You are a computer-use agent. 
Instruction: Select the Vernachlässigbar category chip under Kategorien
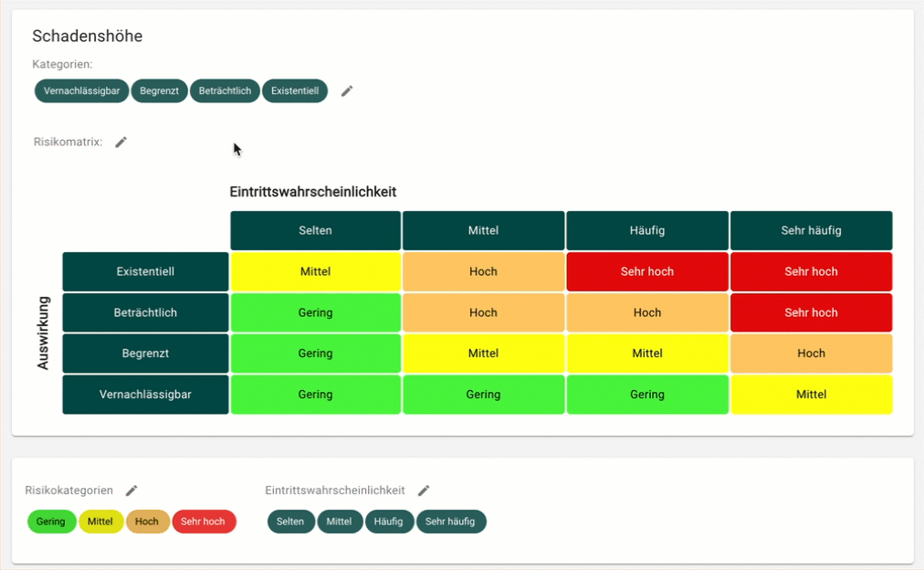[82, 91]
